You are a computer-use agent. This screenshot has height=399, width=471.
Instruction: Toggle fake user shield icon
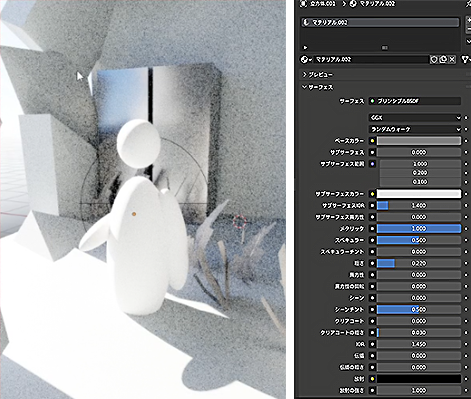pos(434,60)
